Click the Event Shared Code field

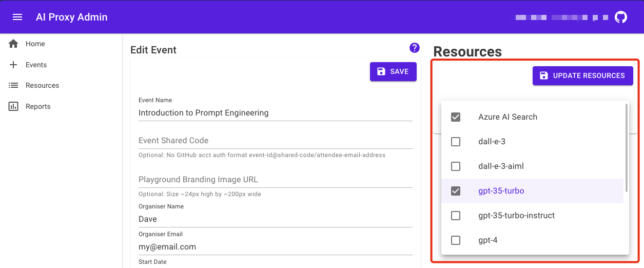[275, 141]
